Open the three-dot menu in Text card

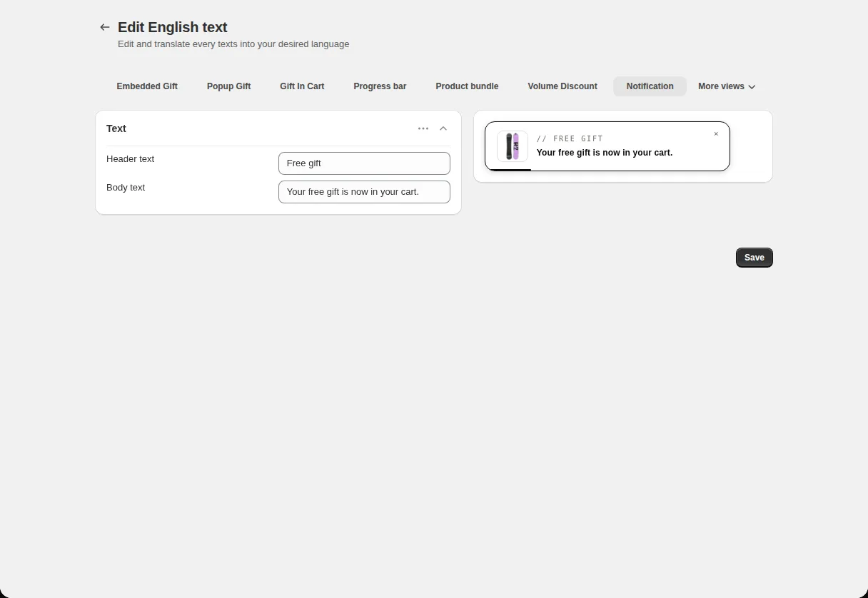click(423, 128)
